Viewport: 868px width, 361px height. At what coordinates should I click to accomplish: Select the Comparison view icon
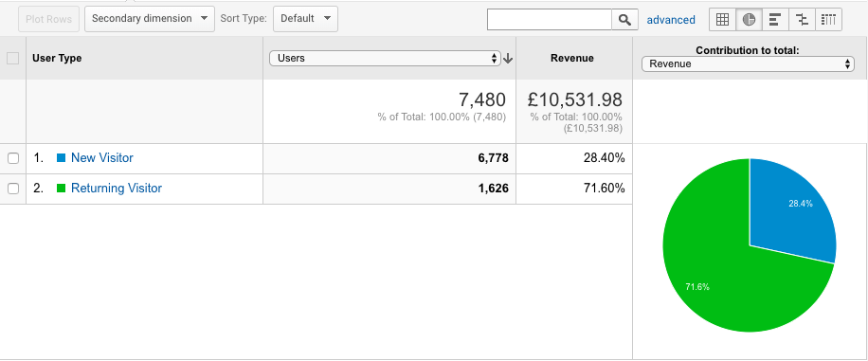coord(802,19)
